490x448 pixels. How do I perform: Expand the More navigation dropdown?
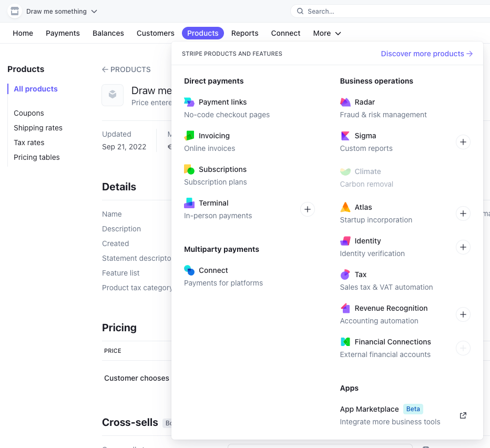[327, 33]
